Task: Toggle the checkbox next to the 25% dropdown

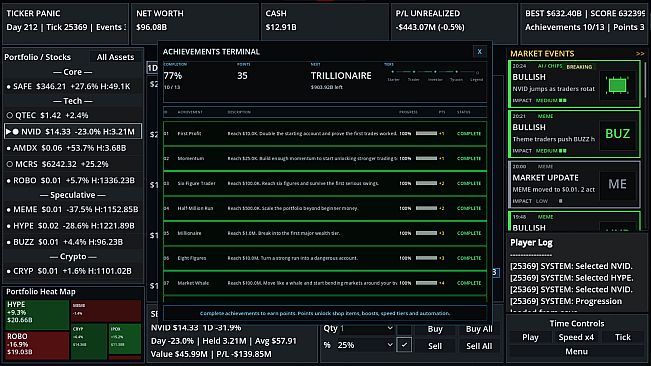Action: [x=404, y=345]
